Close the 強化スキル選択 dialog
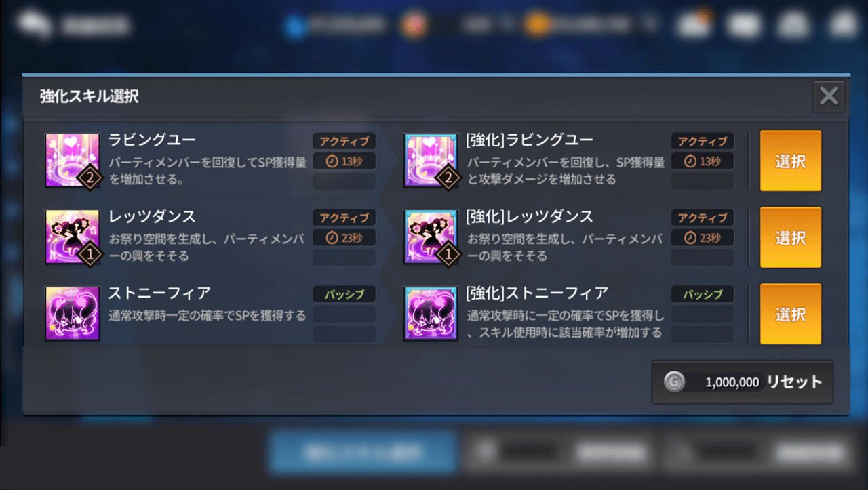868x490 pixels. [x=829, y=96]
